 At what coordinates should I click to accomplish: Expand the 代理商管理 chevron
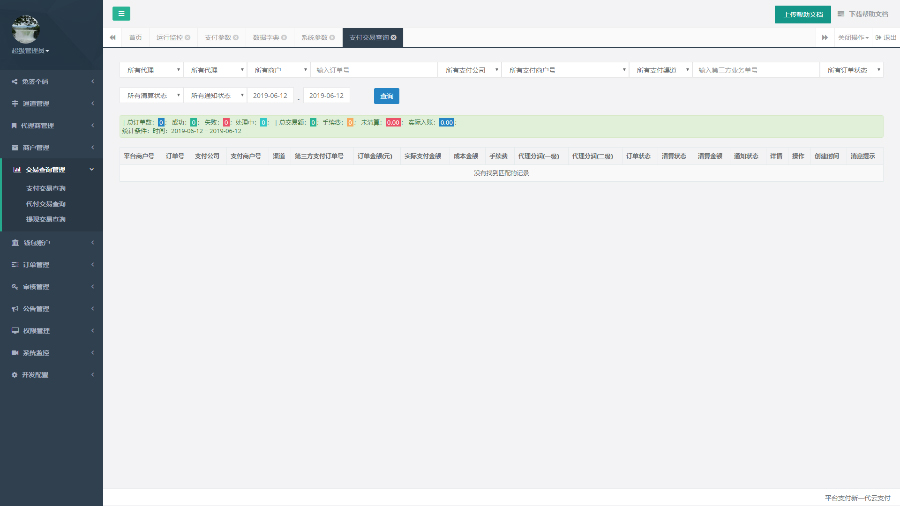click(92, 126)
